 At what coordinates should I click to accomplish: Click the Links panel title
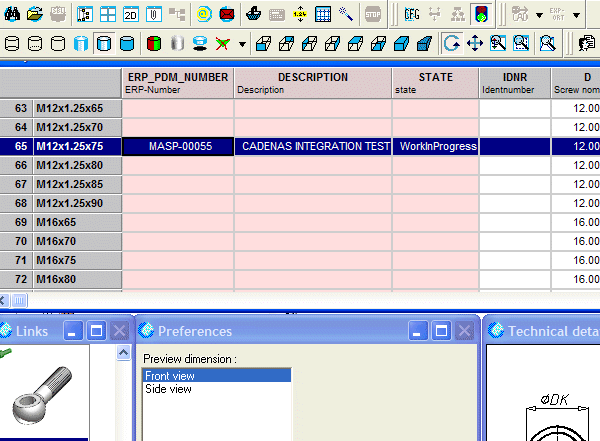coord(32,331)
